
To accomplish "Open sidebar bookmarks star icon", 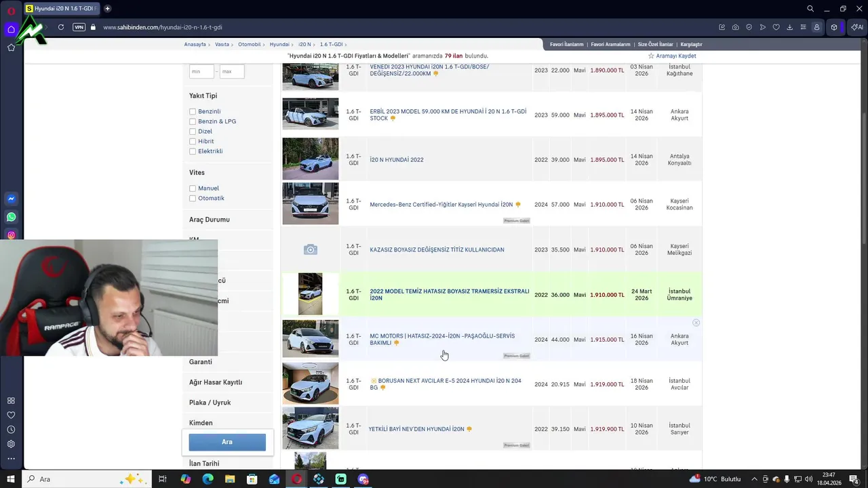I will [11, 47].
